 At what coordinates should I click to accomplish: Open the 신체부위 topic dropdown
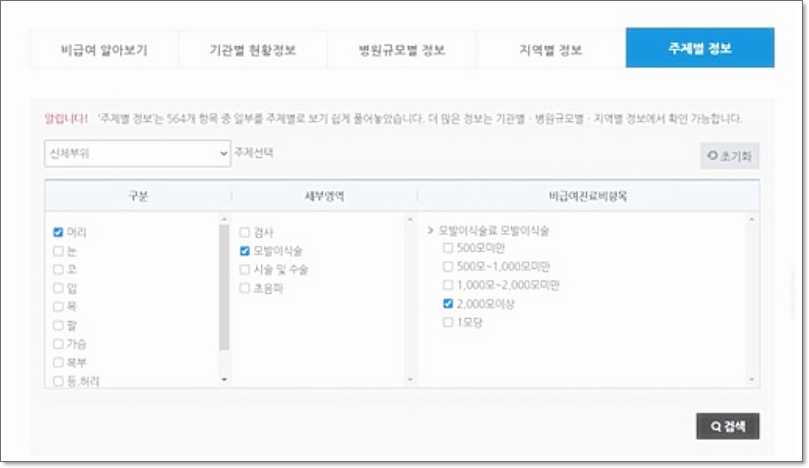[137, 153]
